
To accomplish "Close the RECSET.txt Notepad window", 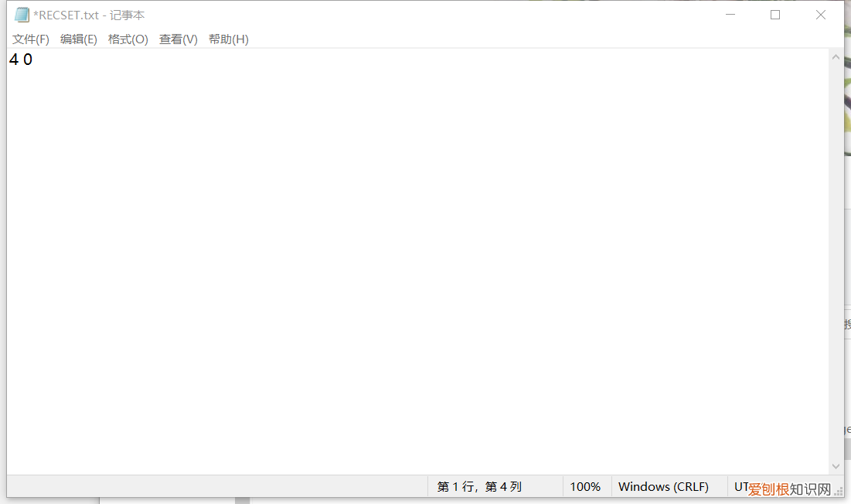I will coord(821,15).
